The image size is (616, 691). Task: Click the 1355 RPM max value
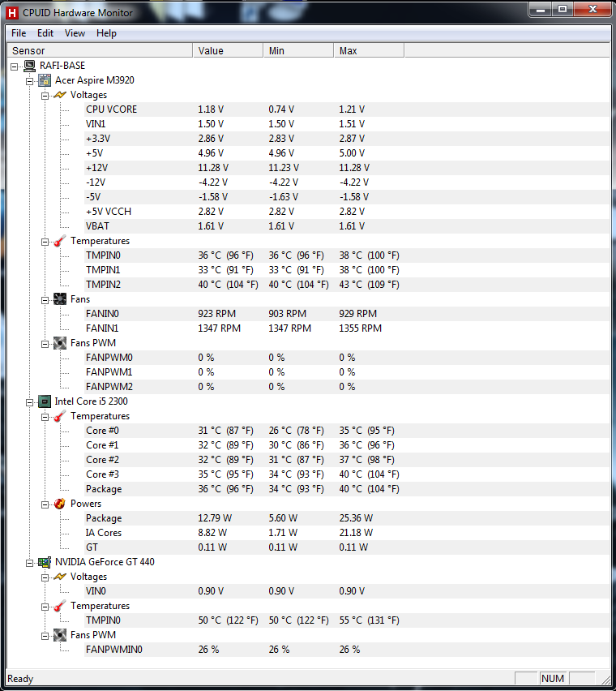[360, 328]
